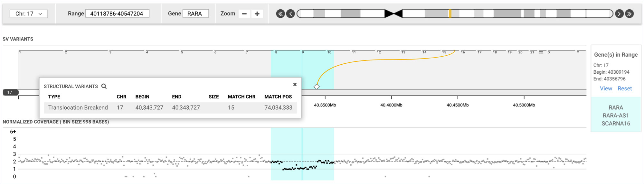Pan right with single-chevron arrow
Viewport: 644px width, 184px height.
click(619, 14)
